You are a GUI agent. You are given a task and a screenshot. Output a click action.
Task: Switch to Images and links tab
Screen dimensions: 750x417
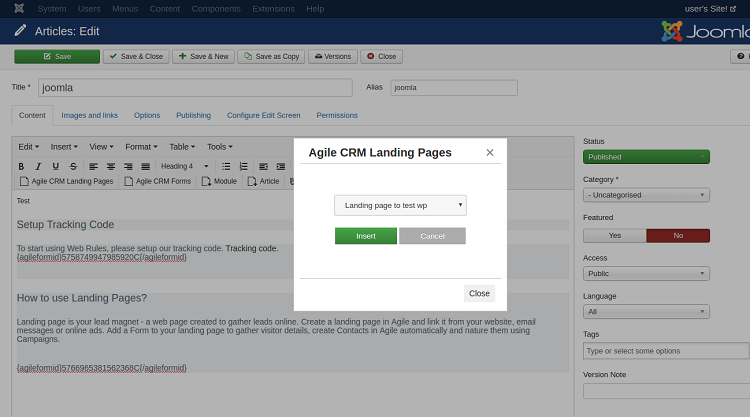pos(89,115)
